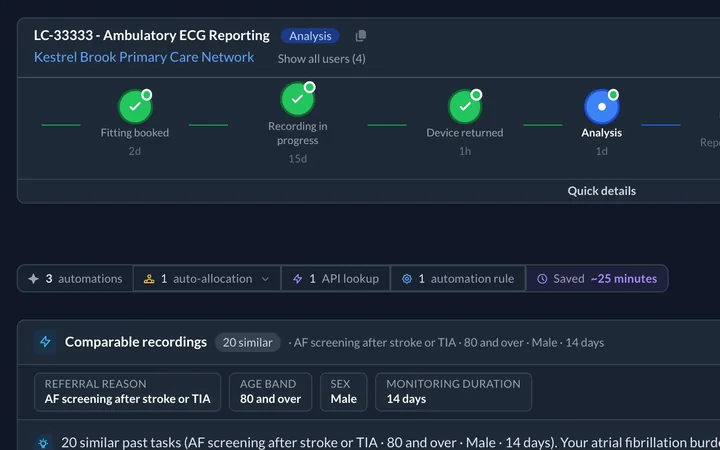
Task: Expand the auto-allocation dropdown chevron
Action: pyautogui.click(x=265, y=279)
